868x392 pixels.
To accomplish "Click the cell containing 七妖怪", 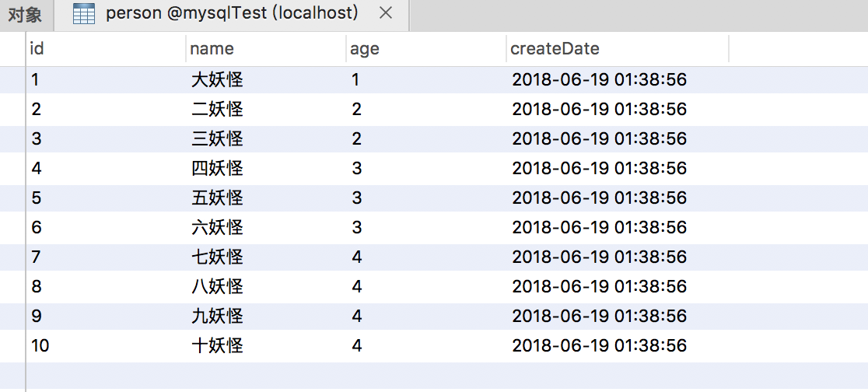I will [x=217, y=257].
